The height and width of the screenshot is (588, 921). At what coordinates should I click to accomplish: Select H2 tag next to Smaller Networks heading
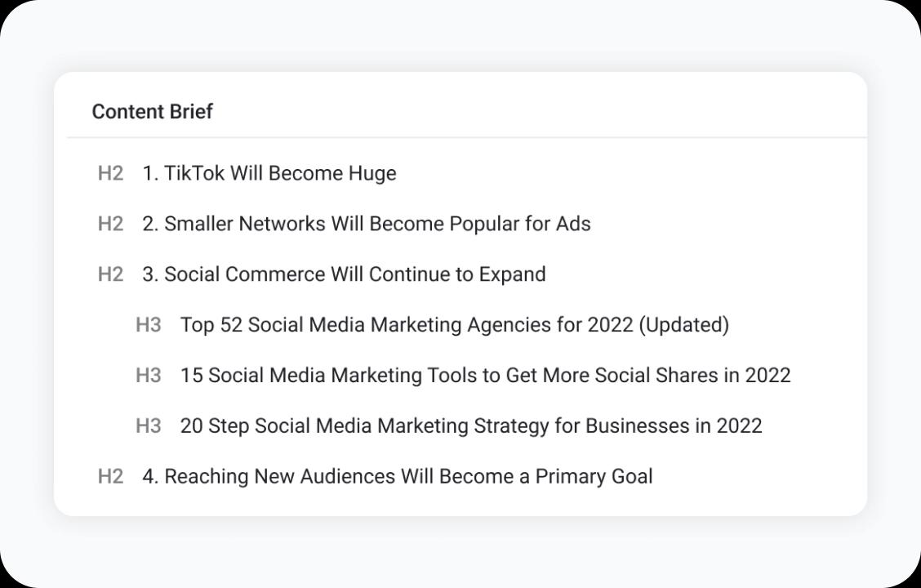pos(110,224)
